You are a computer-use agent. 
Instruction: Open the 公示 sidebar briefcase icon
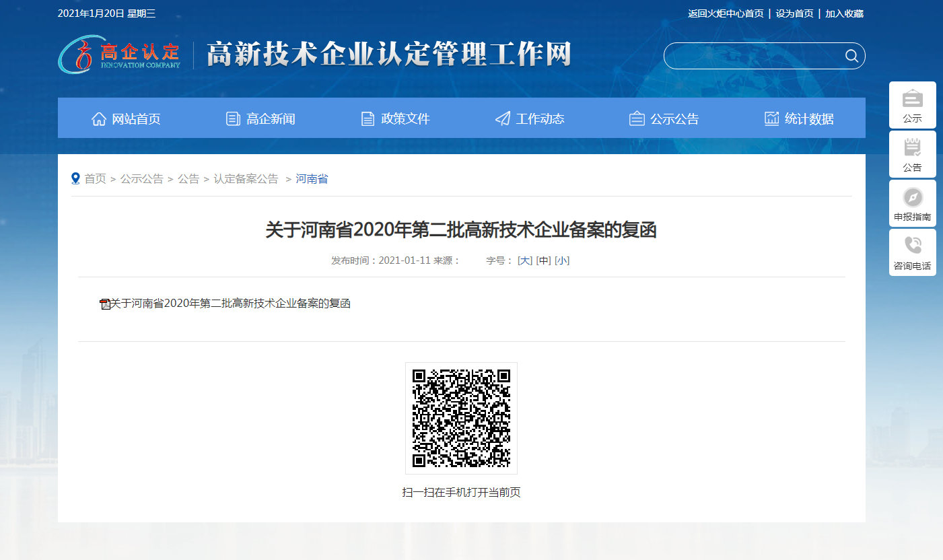(x=912, y=99)
